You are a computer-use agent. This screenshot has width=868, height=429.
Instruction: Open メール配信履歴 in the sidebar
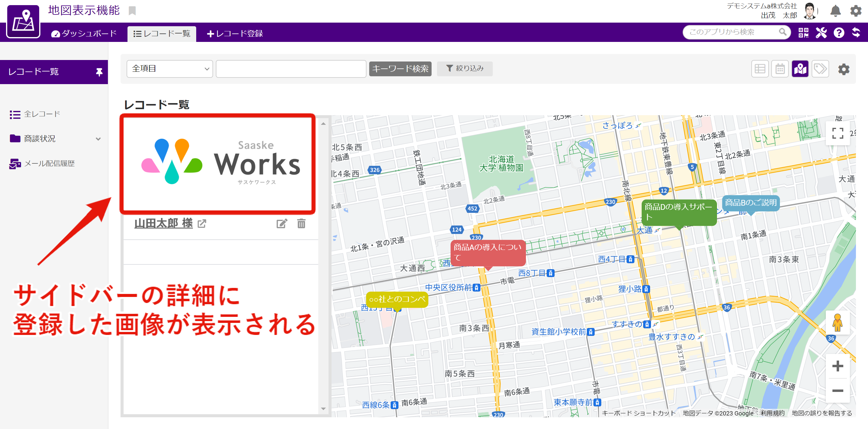coord(42,163)
